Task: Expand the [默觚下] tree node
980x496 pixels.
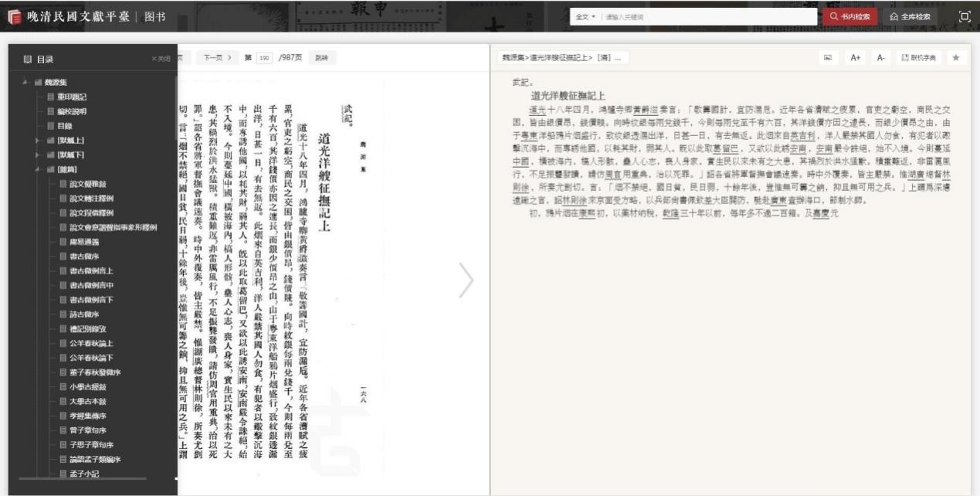Action: [37, 155]
